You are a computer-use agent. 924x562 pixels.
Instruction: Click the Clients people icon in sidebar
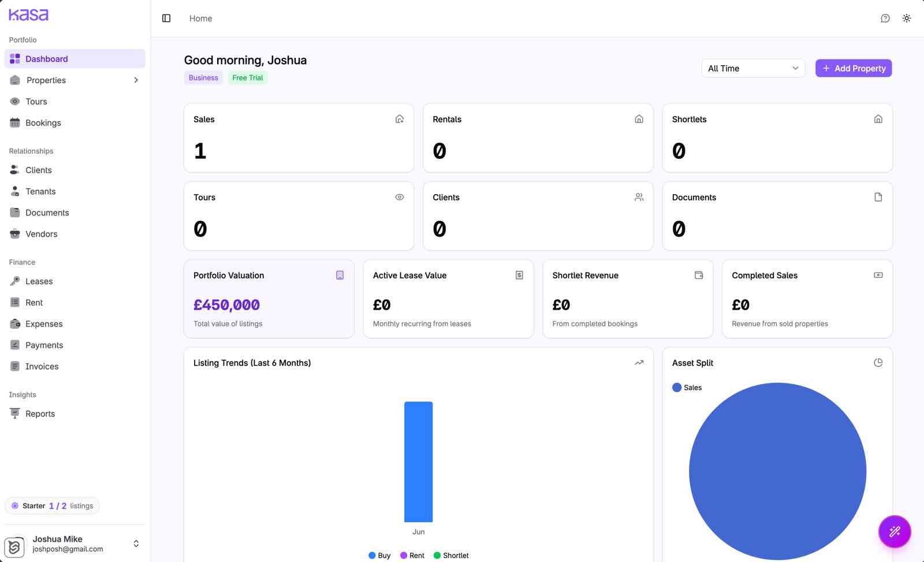pos(15,170)
